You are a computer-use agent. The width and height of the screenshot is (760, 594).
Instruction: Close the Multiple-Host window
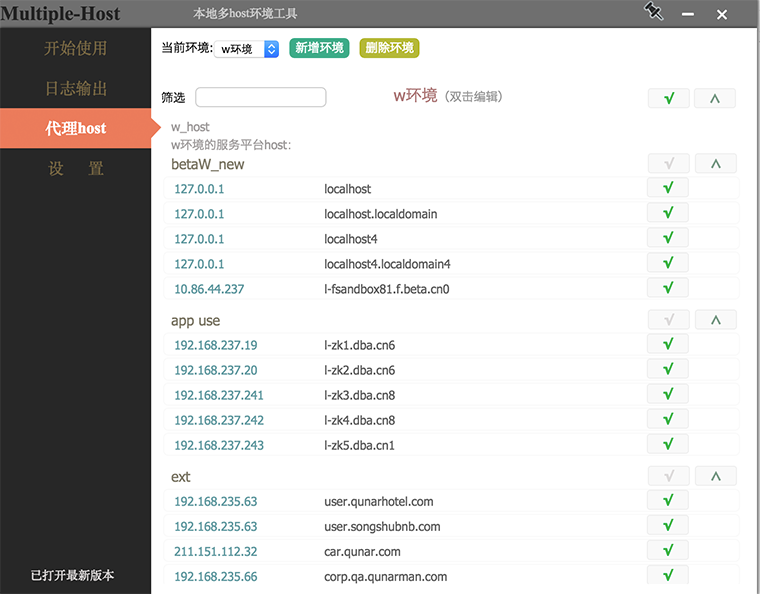(722, 15)
